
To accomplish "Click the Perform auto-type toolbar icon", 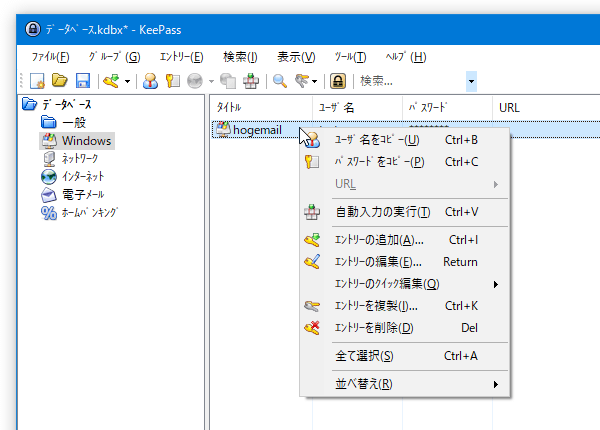I will (251, 81).
